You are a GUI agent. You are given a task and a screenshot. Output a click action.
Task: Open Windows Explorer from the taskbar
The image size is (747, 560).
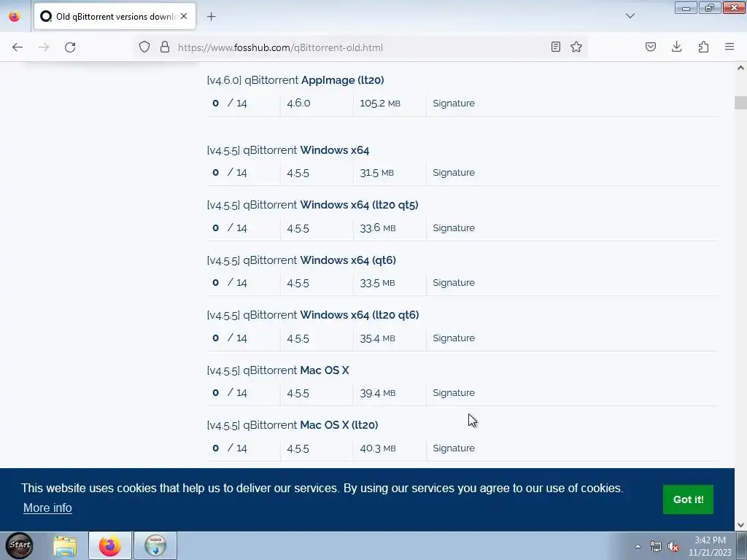65,545
